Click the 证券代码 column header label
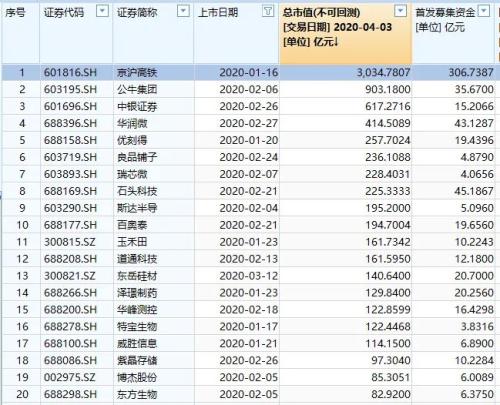Viewport: 500px width, 405px height. [64, 13]
